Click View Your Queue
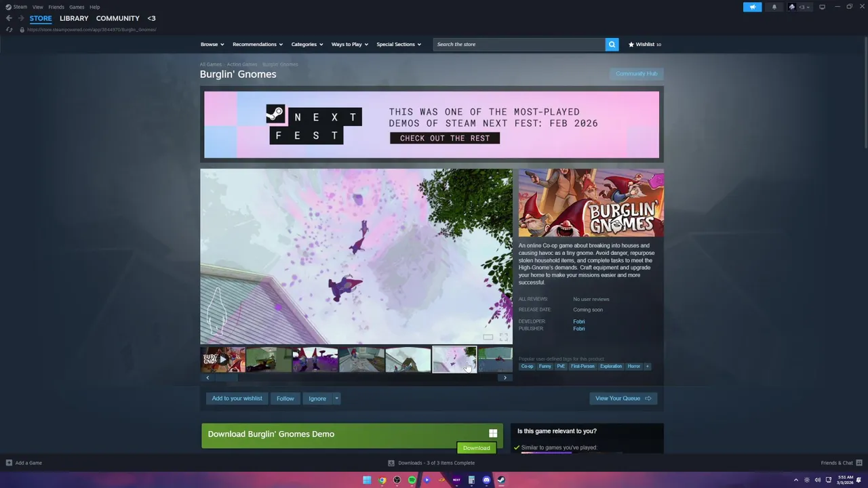 pos(623,399)
